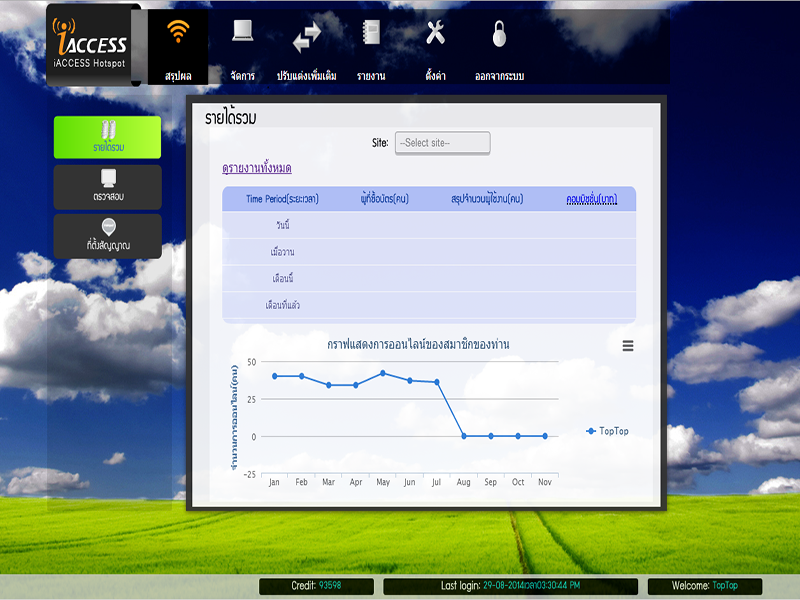Click the Nov data point on chart
Viewport: 800px width, 600px height.
pos(545,436)
